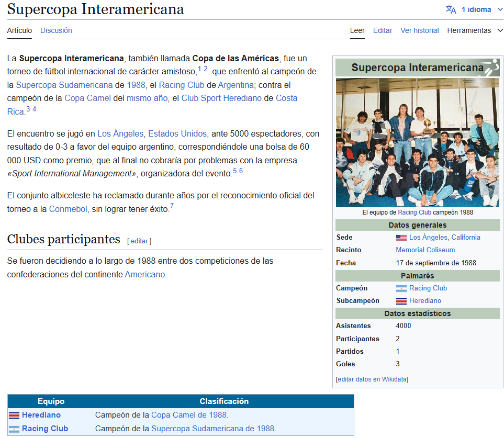504x438 pixels.
Task: Jump to footnote reference 2
Action: pyautogui.click(x=206, y=69)
